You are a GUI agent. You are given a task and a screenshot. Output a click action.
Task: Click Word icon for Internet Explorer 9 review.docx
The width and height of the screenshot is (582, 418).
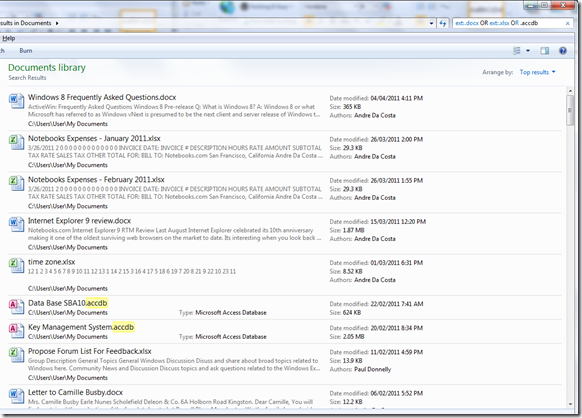[16, 225]
